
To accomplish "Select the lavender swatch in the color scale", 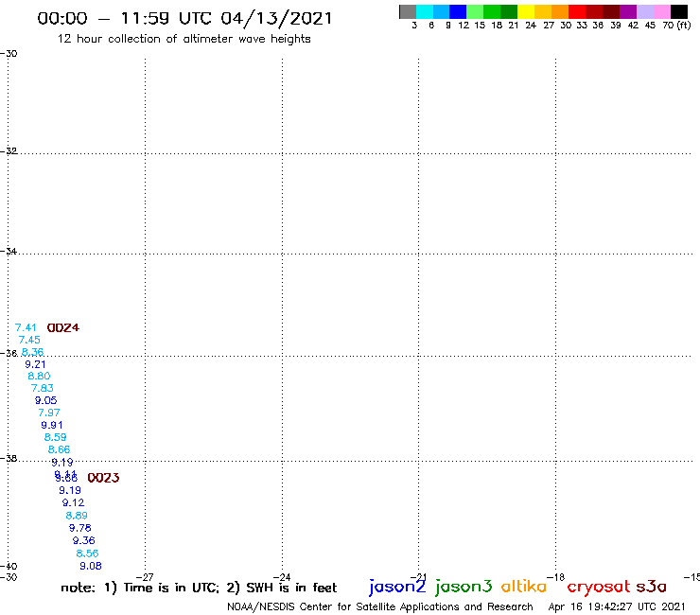I will (x=644, y=11).
